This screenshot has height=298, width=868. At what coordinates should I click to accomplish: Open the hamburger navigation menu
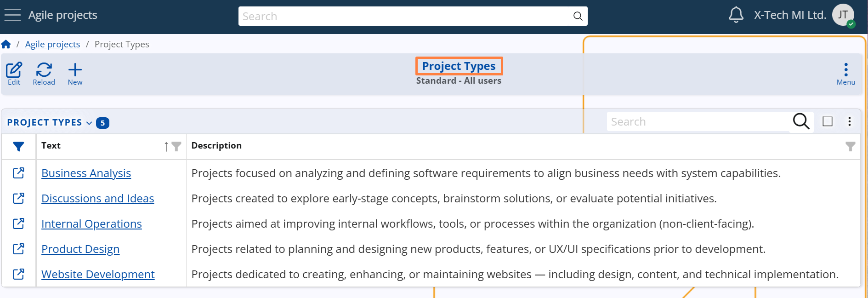(12, 15)
